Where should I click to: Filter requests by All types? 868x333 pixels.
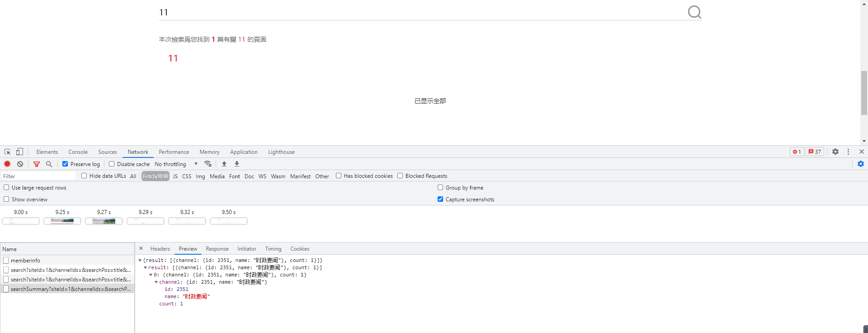(133, 176)
